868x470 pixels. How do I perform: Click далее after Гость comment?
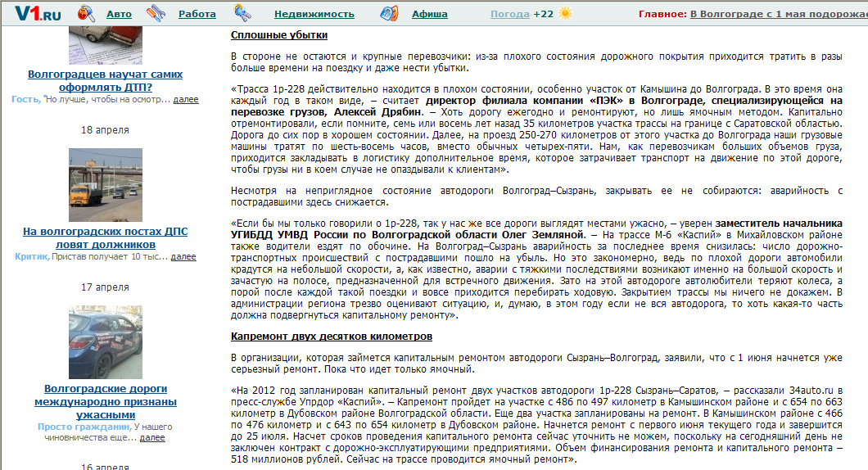186,100
